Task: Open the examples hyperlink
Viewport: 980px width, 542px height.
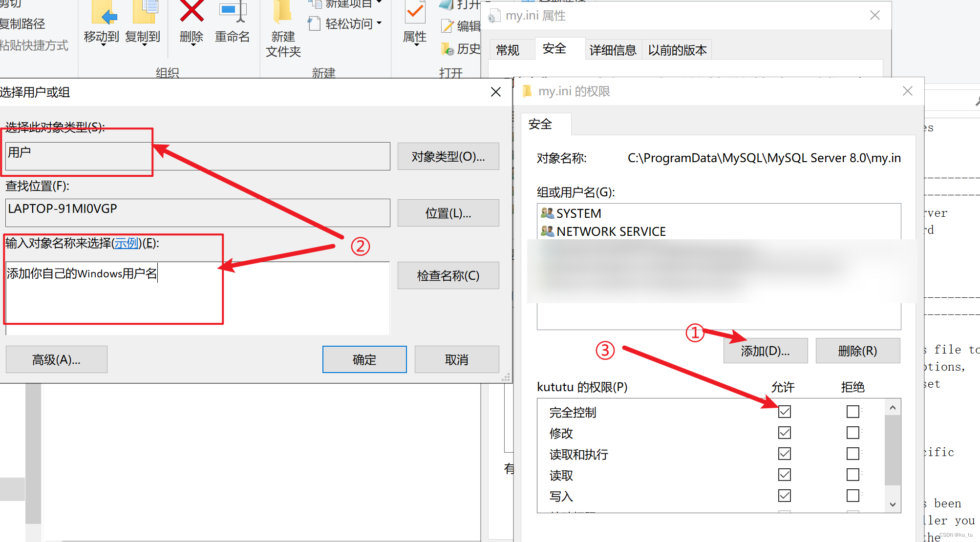Action: pos(127,243)
